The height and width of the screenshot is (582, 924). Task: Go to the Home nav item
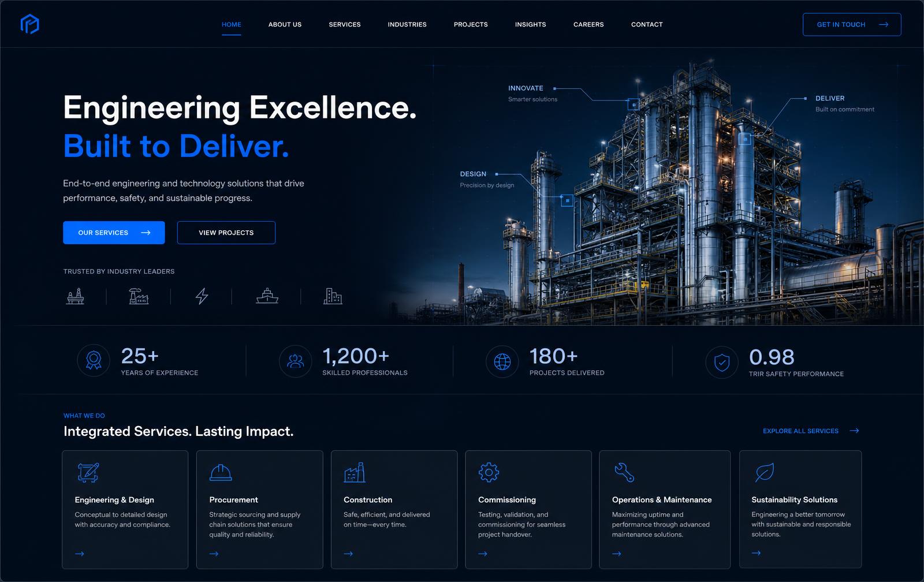(x=232, y=24)
